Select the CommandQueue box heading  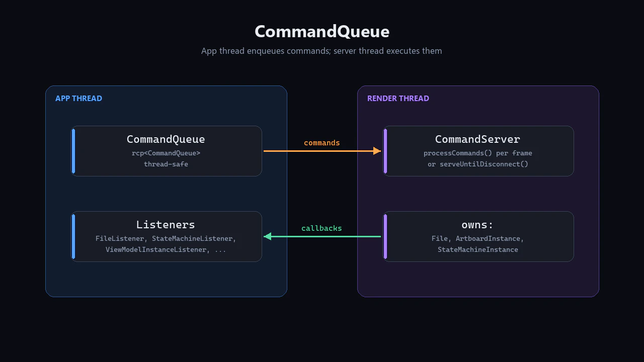pyautogui.click(x=166, y=139)
